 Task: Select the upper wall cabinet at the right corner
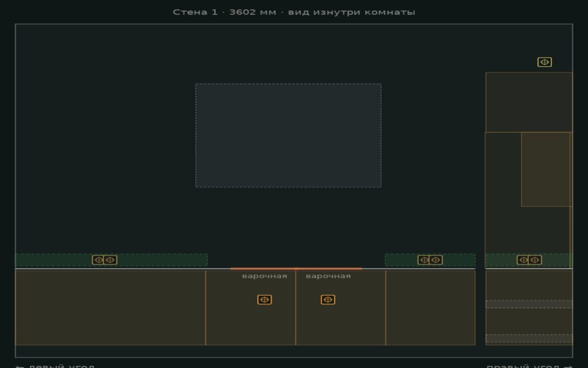coord(529,102)
